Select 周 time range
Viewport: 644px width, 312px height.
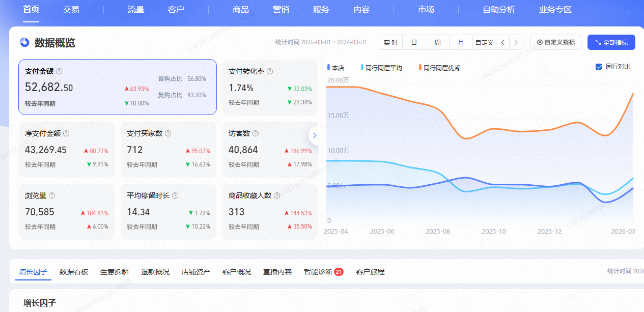coord(438,43)
